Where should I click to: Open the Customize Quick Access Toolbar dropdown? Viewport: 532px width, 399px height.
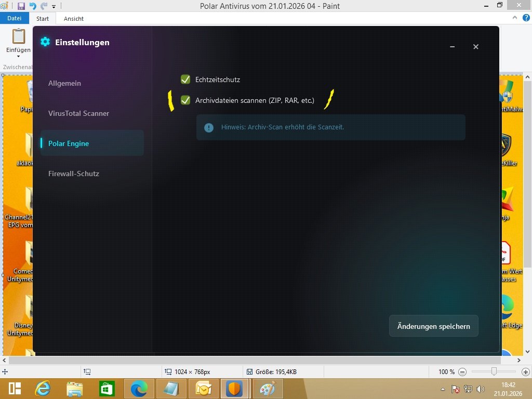[54, 6]
